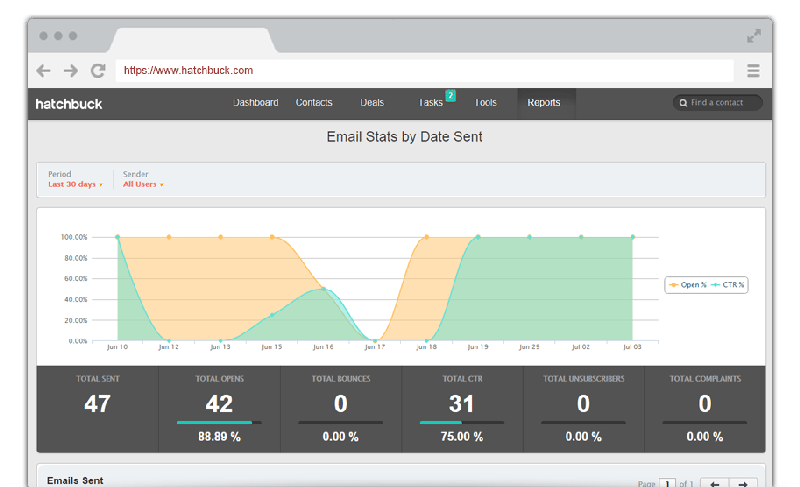Viewport: 800px width, 487px height.
Task: Reload the page with refresh icon
Action: tap(98, 71)
